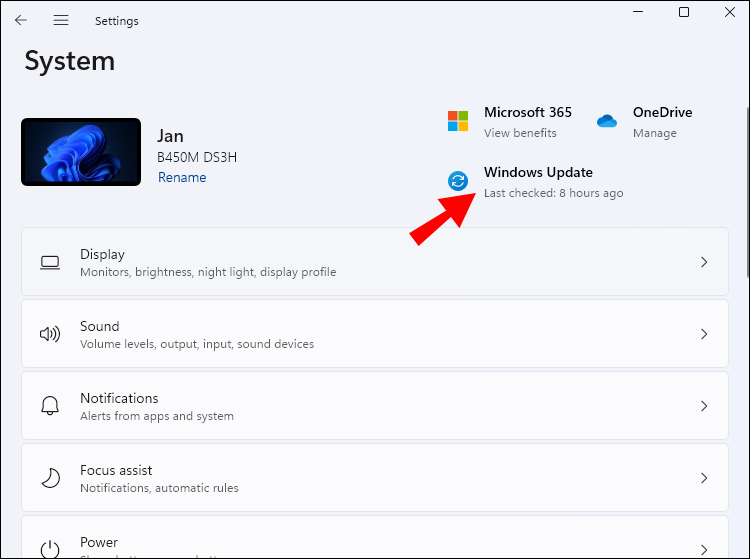
Task: Click the Sound speaker icon
Action: [50, 334]
